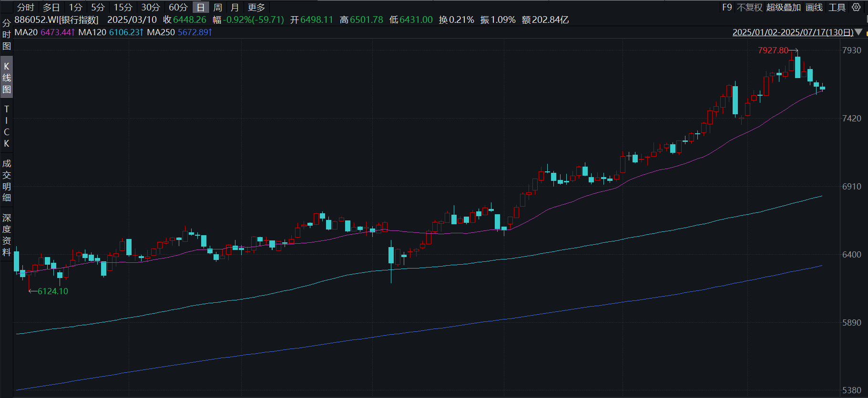Switch to 周 weekly period
This screenshot has height=398, width=868.
click(218, 7)
